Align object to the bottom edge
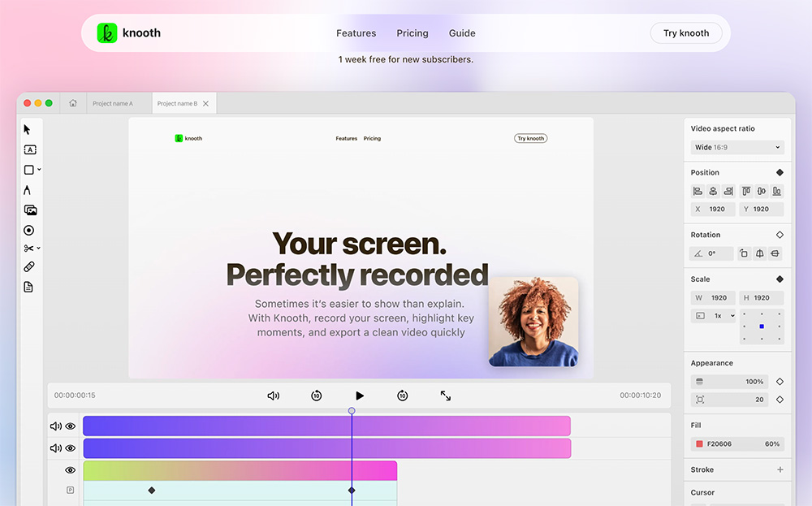Viewport: 812px width, 506px height. click(x=777, y=191)
